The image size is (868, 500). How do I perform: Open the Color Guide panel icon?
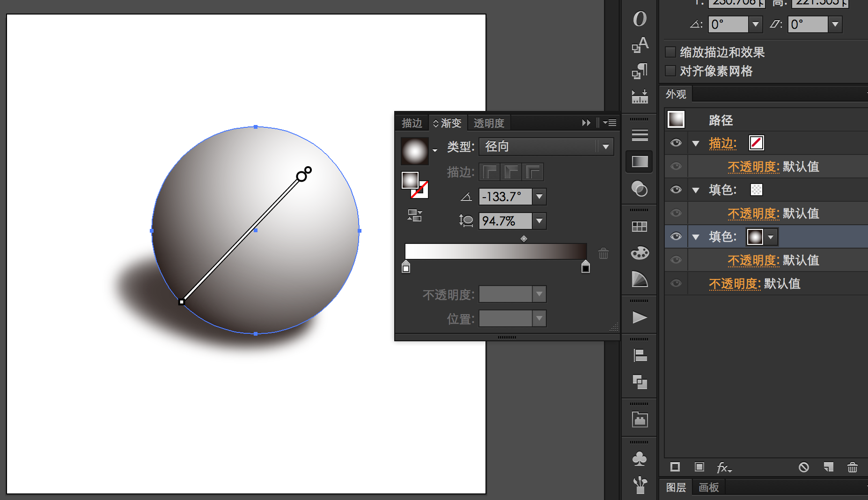click(x=640, y=279)
